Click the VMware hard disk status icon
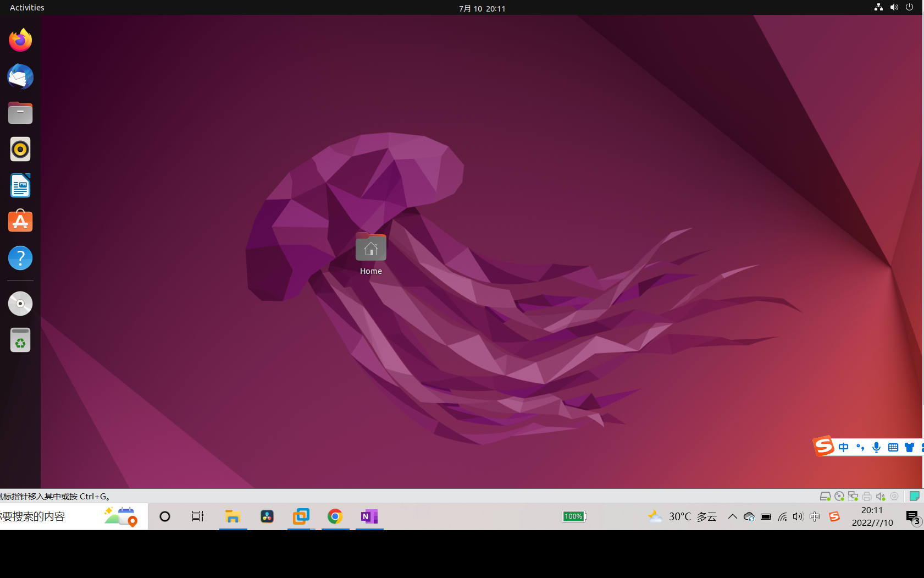 pos(825,496)
